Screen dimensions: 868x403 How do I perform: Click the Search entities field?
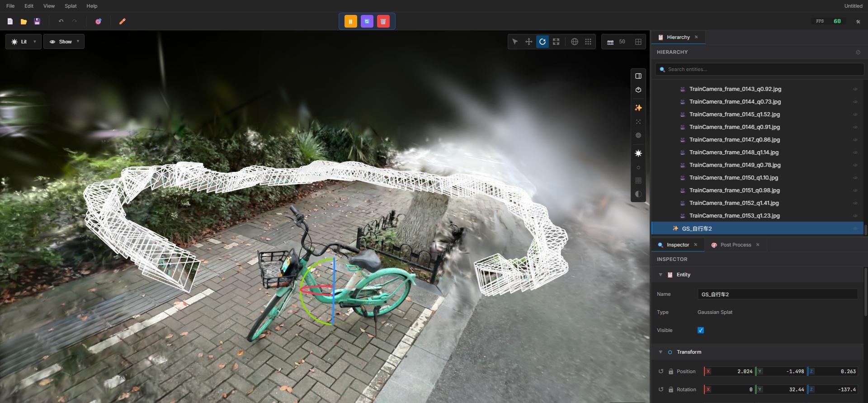click(759, 69)
